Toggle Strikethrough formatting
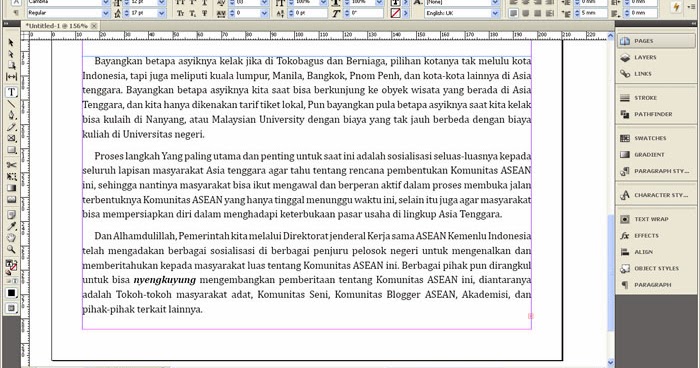This screenshot has width=700, height=368. pyautogui.click(x=204, y=13)
